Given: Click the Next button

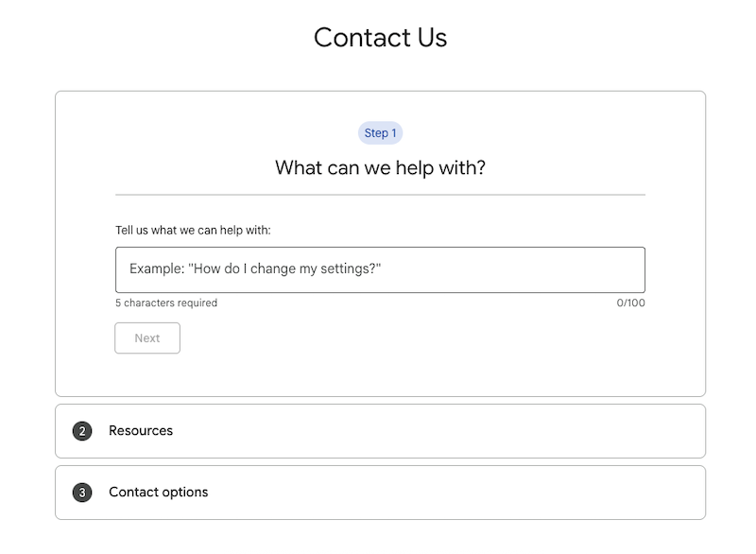Looking at the screenshot, I should pos(146,338).
